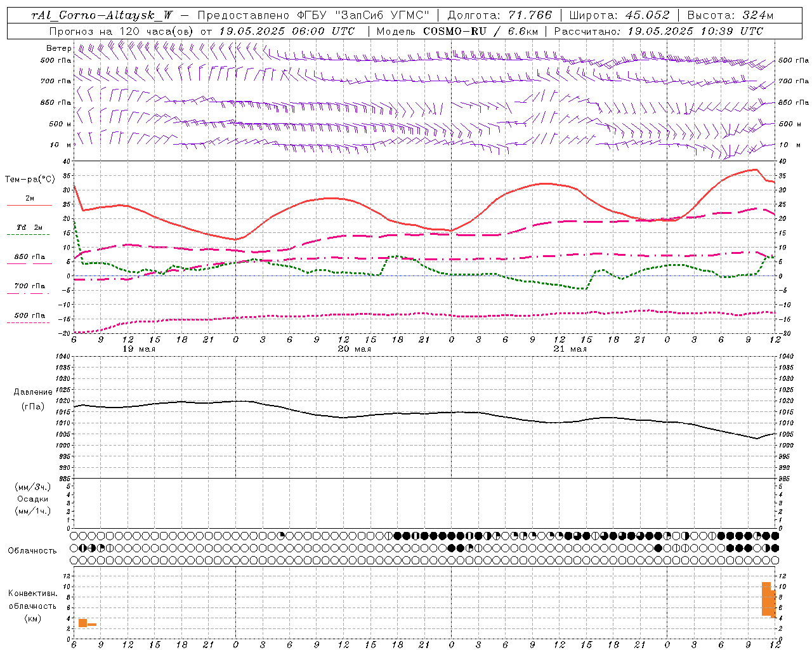Image resolution: width=812 pixels, height=650 pixels.
Task: Select the Долгота: 71.766 value
Action: coord(500,15)
